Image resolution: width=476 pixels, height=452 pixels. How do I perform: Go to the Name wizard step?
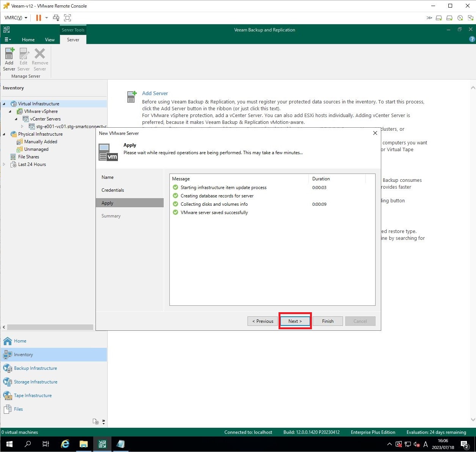108,177
